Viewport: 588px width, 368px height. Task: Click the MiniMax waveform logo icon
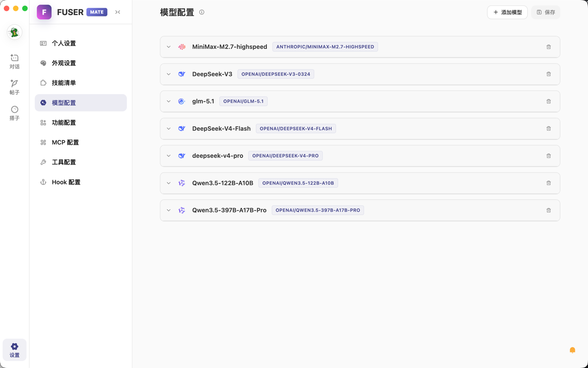click(182, 47)
